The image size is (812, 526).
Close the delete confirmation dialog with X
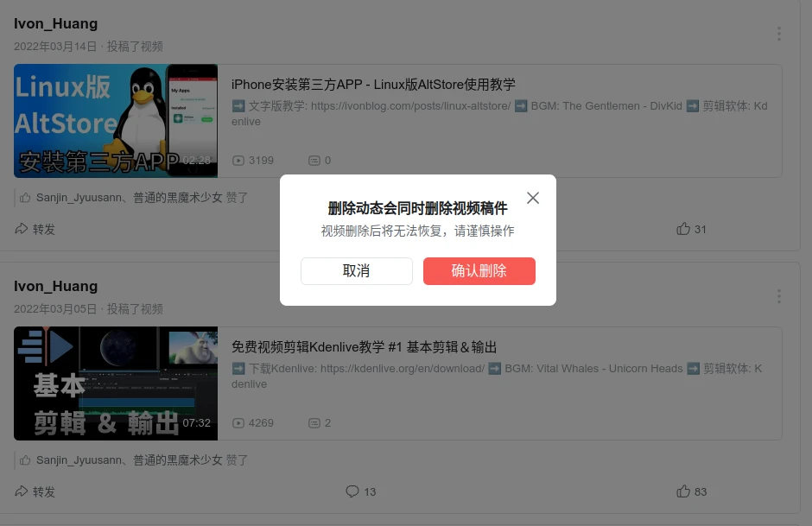coord(533,198)
